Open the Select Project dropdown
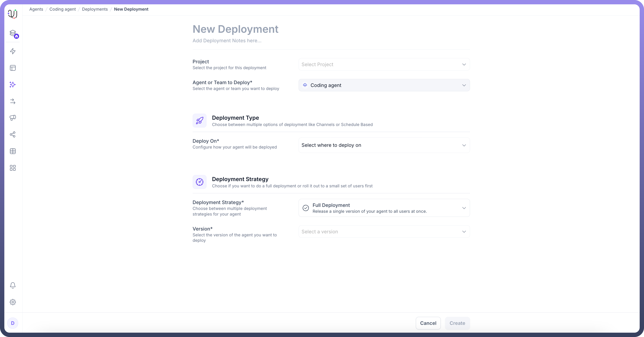Screen dimensions: 644x337 (x=384, y=65)
